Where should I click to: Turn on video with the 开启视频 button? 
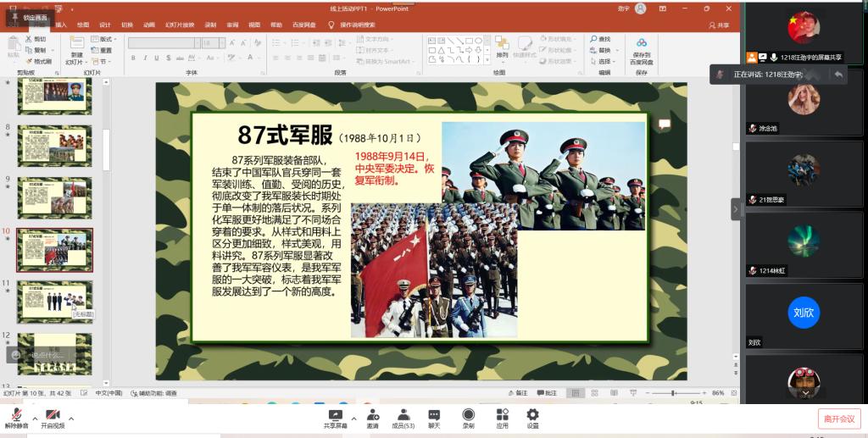click(53, 417)
